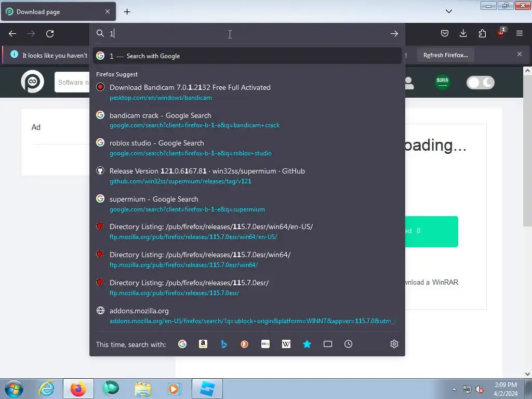Viewport: 532px width, 399px height.
Task: Open the uBlock Origin extension icon
Action: click(x=501, y=33)
